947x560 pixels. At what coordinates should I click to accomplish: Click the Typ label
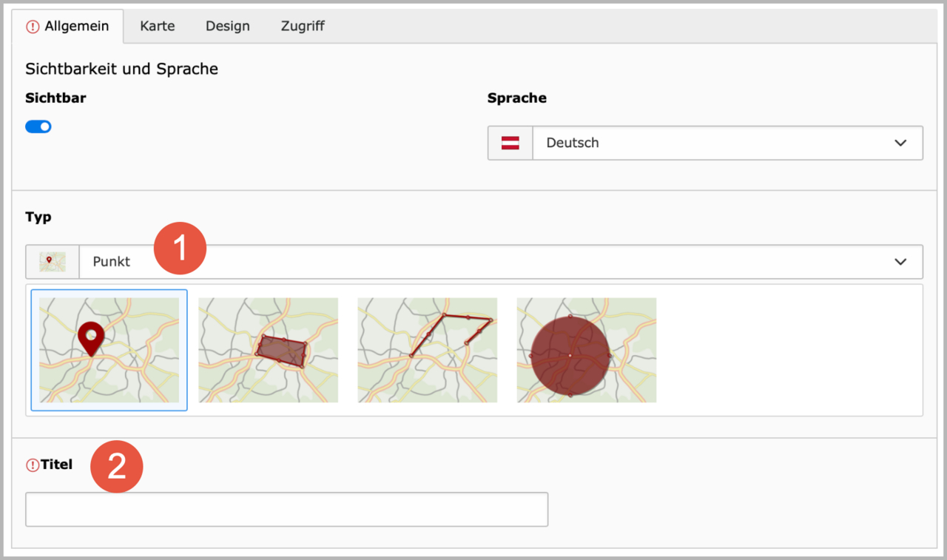pyautogui.click(x=38, y=217)
